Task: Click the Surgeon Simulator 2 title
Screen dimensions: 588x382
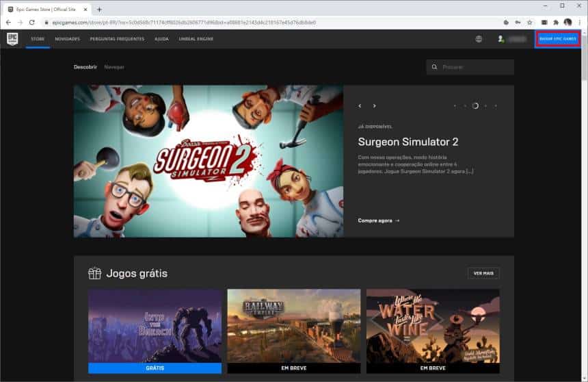Action: (x=408, y=142)
